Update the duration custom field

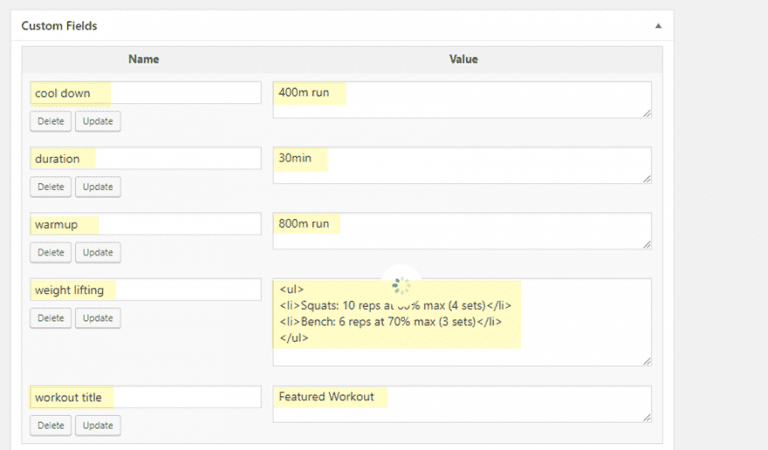click(x=98, y=187)
